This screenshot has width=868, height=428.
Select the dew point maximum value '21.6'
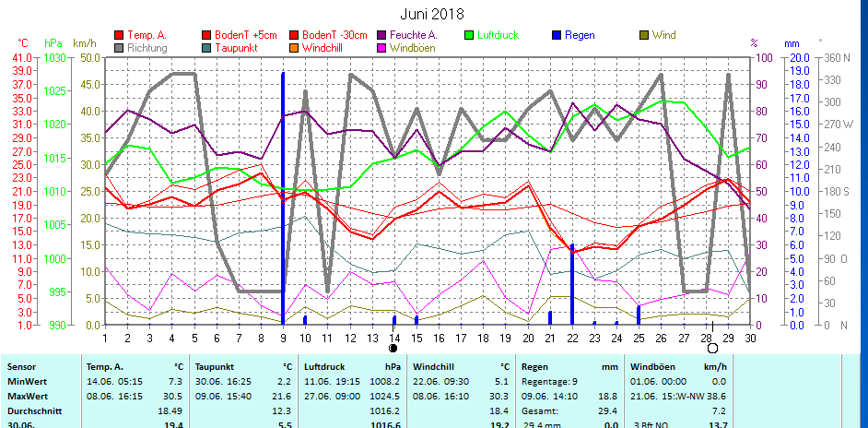[284, 397]
